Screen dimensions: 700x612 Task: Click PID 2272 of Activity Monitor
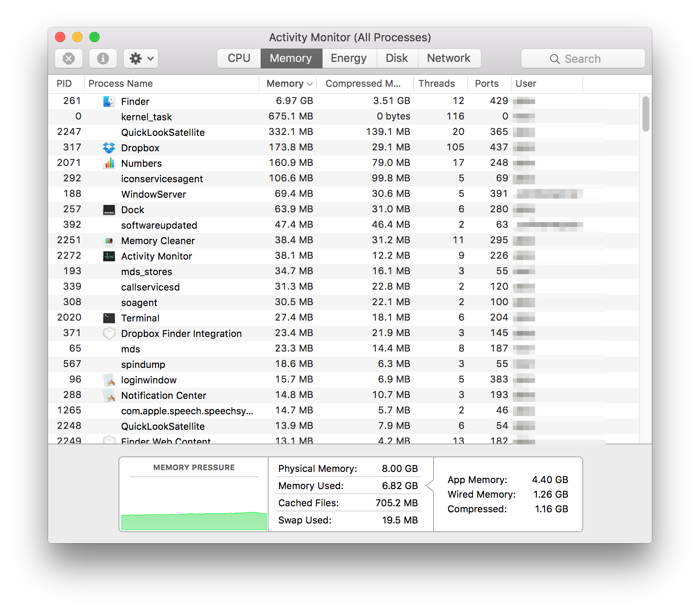[x=69, y=256]
